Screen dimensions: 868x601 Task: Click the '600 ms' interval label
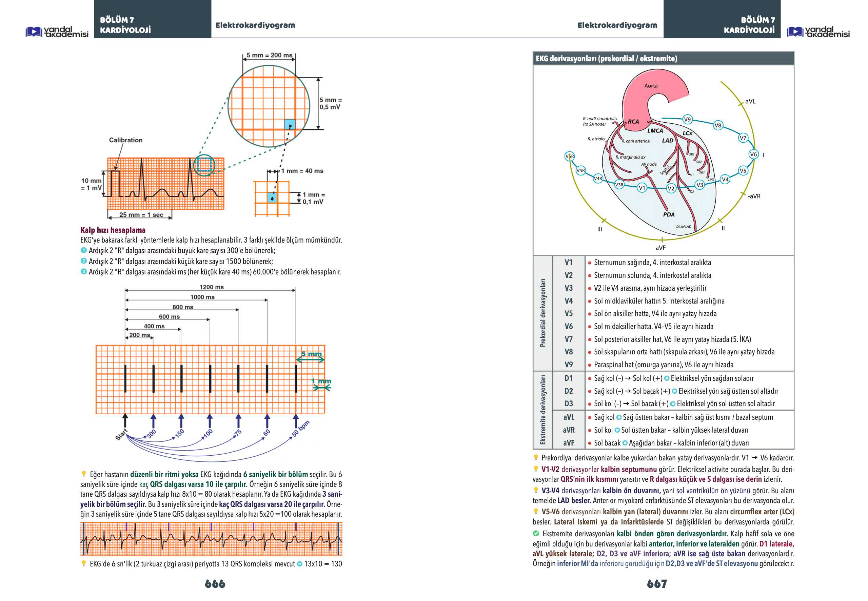(x=169, y=316)
